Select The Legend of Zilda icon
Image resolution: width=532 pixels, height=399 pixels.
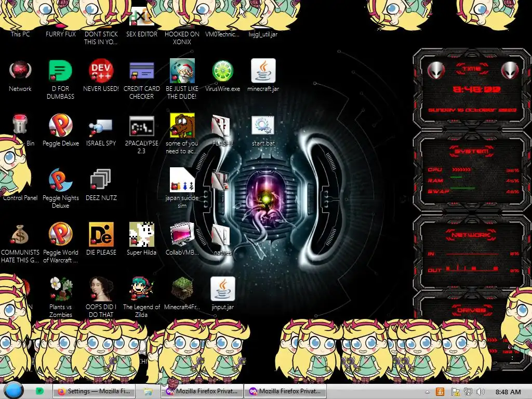pyautogui.click(x=141, y=289)
